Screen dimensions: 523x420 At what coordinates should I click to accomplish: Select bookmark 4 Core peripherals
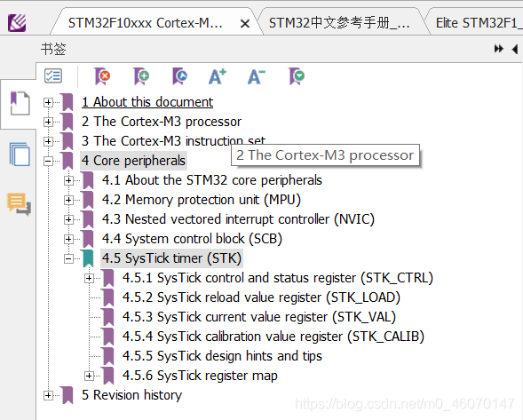click(133, 161)
